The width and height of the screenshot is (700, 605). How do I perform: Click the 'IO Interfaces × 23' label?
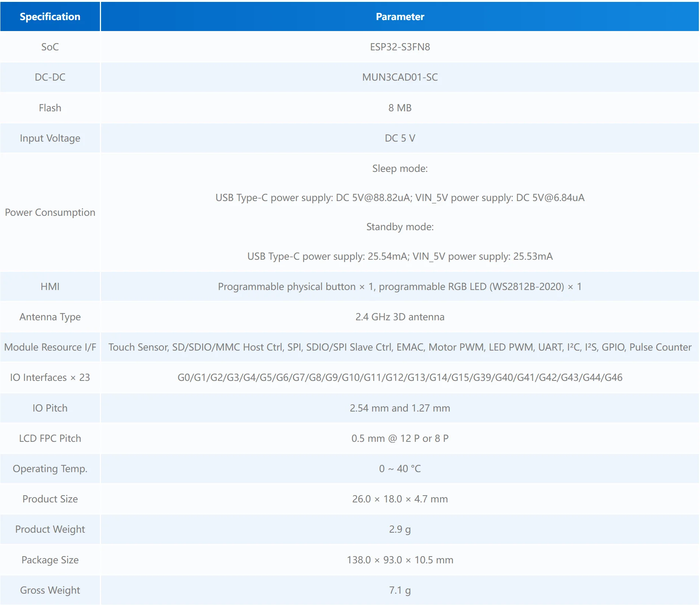(x=50, y=377)
